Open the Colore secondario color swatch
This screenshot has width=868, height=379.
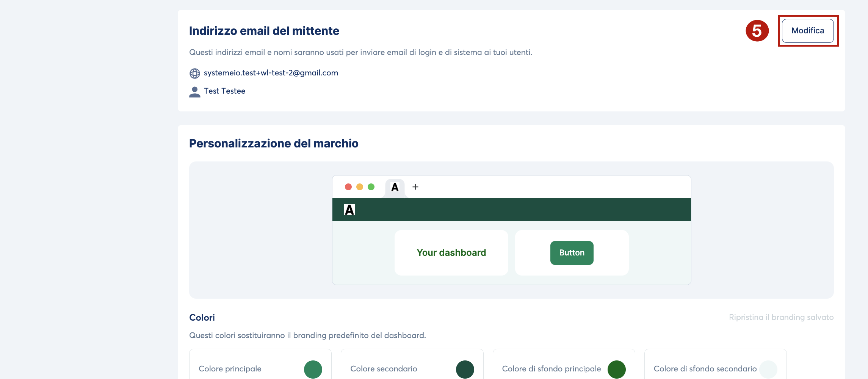tap(465, 369)
